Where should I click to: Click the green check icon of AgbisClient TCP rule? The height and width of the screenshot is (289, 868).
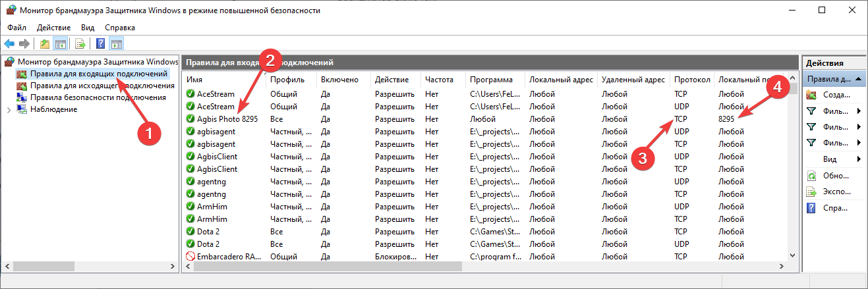tap(190, 169)
